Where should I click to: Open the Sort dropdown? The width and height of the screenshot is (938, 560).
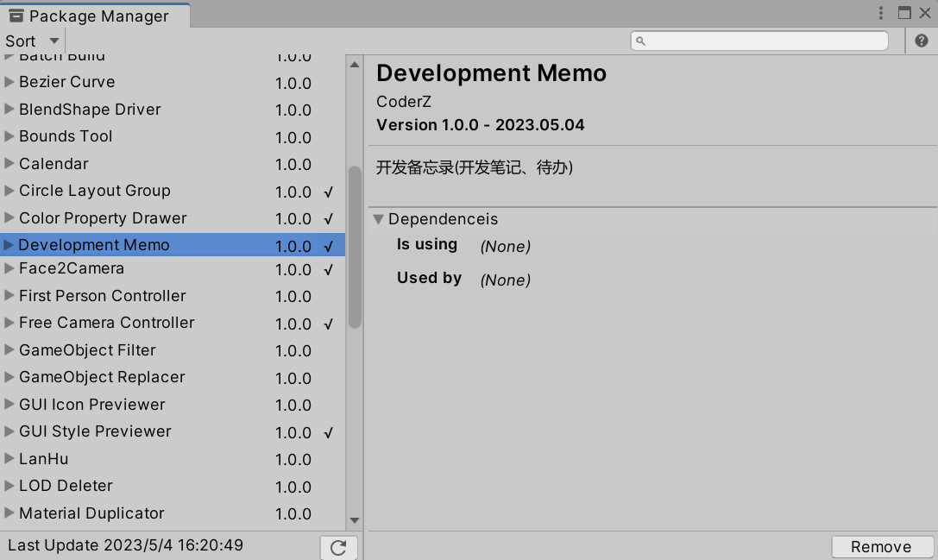(x=32, y=41)
